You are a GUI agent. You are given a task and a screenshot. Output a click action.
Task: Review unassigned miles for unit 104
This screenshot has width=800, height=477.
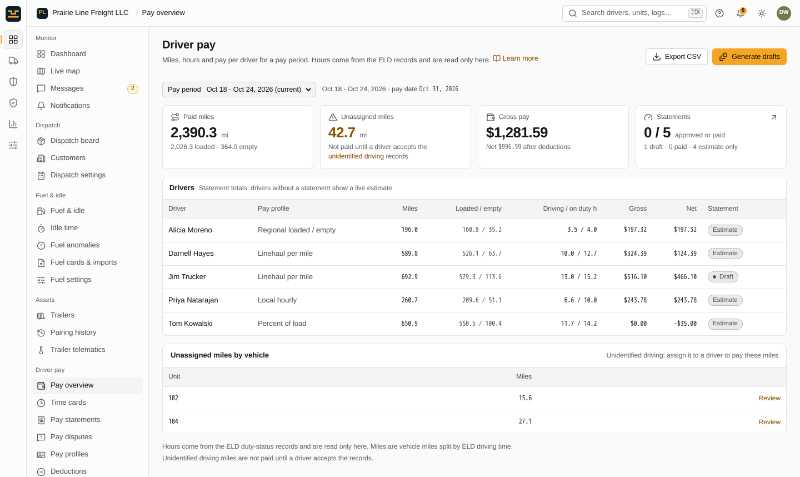tap(769, 422)
